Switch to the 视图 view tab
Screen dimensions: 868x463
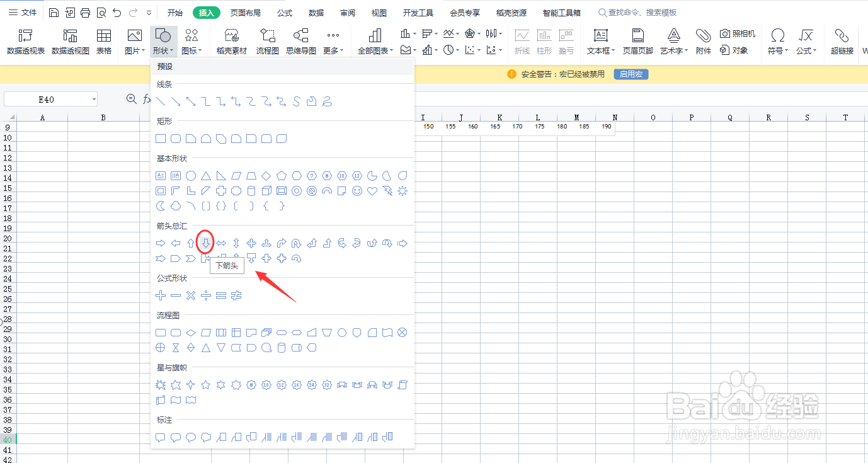379,13
